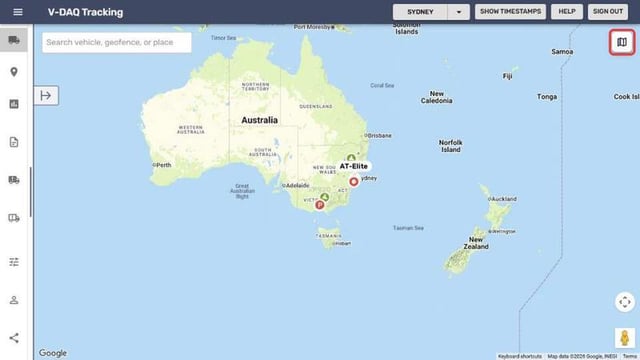Open the chart reports sidebar icon
This screenshot has width=640, height=360.
coord(14,104)
